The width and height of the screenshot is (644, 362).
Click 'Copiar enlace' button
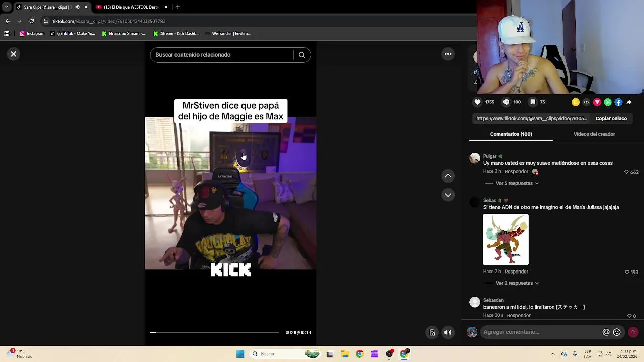tap(611, 119)
